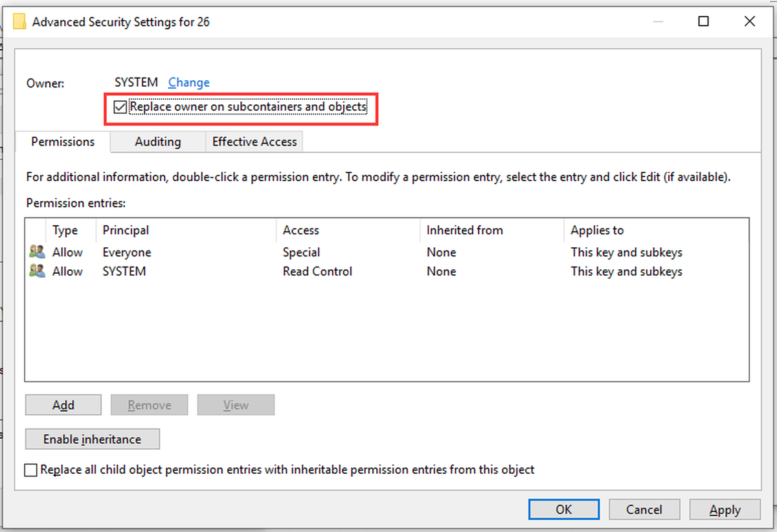Click Allow in the Everyone row
Viewport: 777px width, 532px height.
tap(67, 252)
